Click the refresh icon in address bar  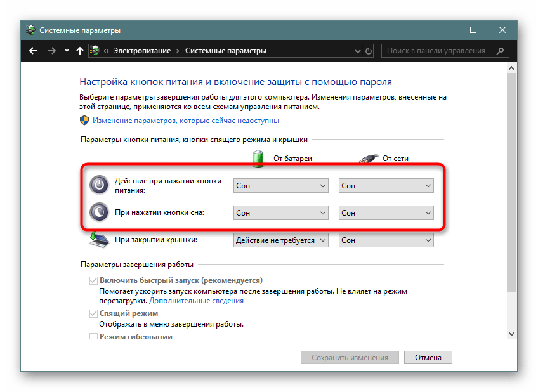pos(369,51)
